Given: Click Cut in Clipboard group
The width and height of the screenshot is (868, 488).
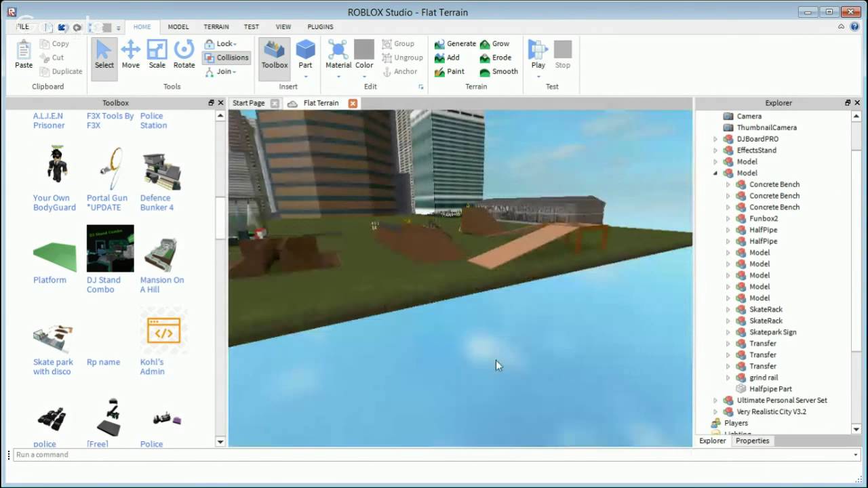Looking at the screenshot, I should point(52,58).
